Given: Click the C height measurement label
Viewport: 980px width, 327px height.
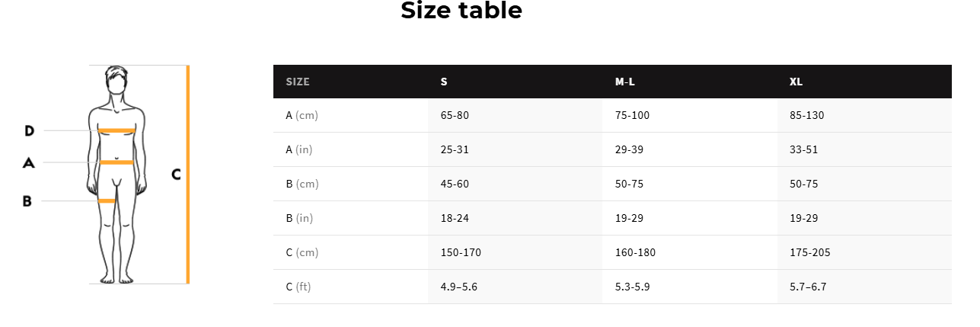Looking at the screenshot, I should tap(176, 175).
